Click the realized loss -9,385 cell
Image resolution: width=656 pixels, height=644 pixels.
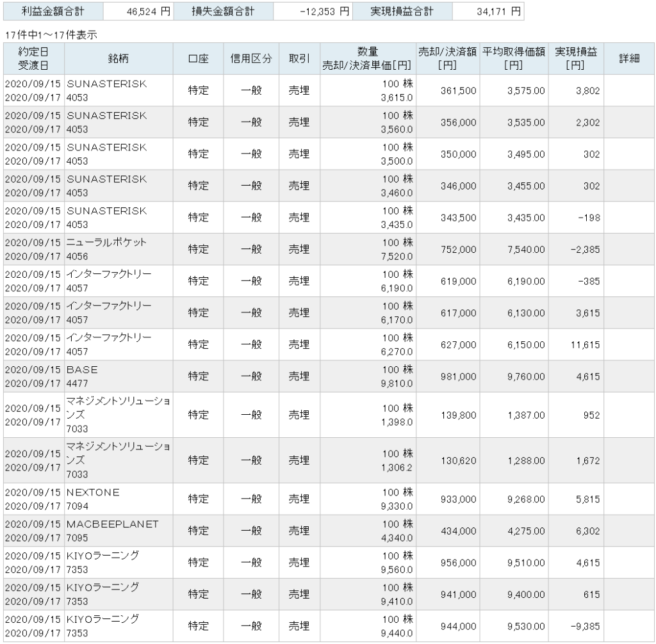[x=576, y=626]
